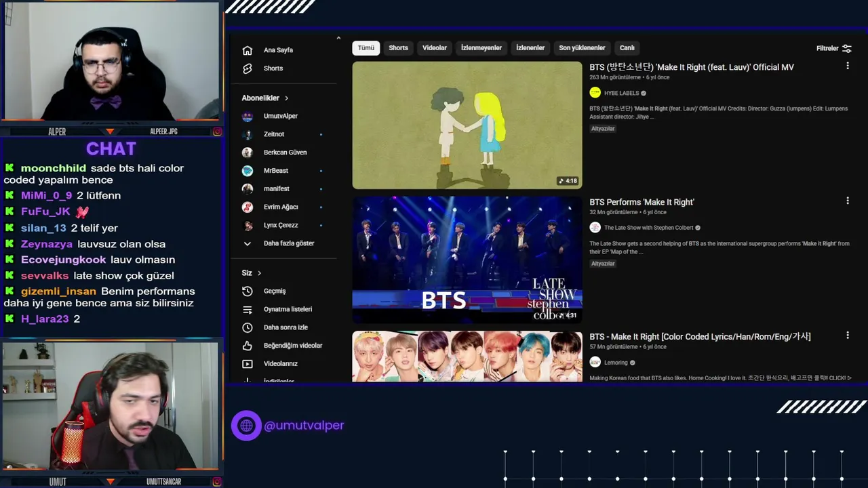868x488 pixels.
Task: Select Son yüklenenler filter chip
Action: click(x=582, y=48)
